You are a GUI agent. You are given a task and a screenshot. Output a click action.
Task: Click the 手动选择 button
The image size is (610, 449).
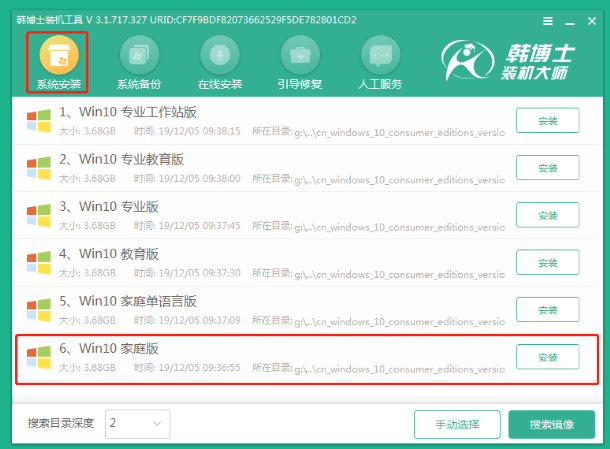456,424
